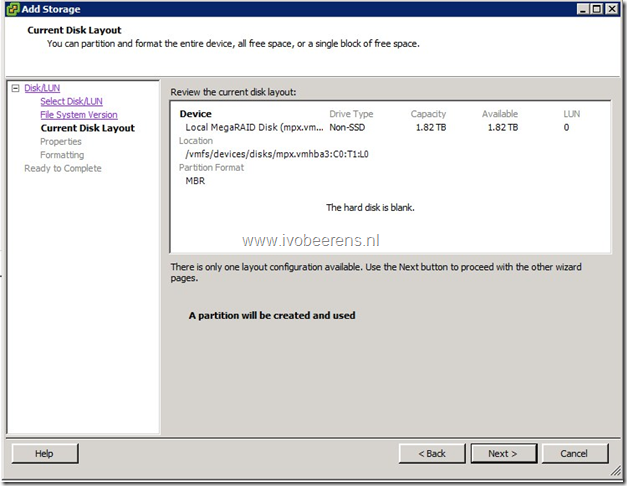Click the Add Storage title bar icon
The image size is (627, 486).
click(13, 9)
